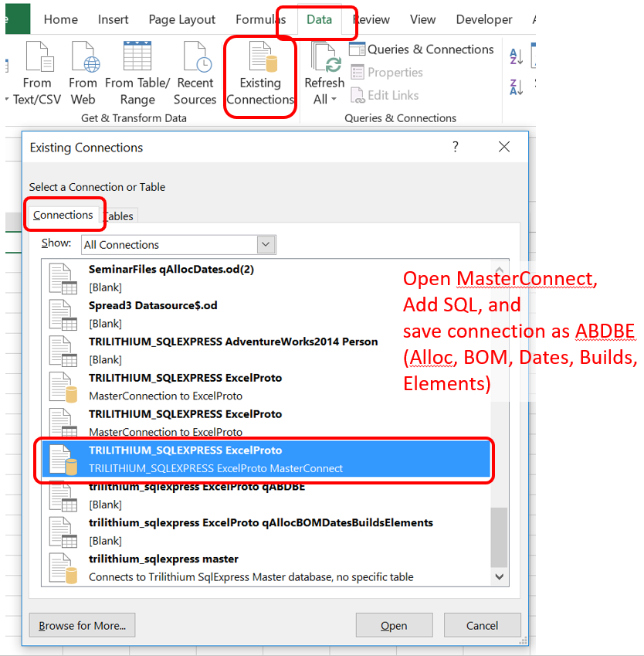Open From Text/CSV import
Image resolution: width=644 pixels, height=656 pixels.
[x=37, y=73]
